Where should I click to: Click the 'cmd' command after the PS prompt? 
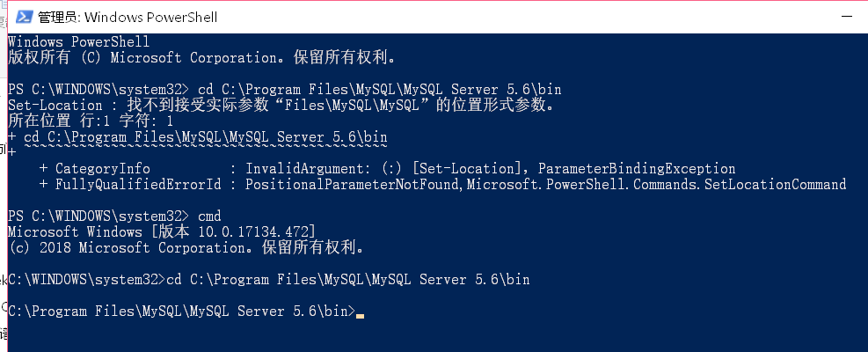[x=209, y=216]
